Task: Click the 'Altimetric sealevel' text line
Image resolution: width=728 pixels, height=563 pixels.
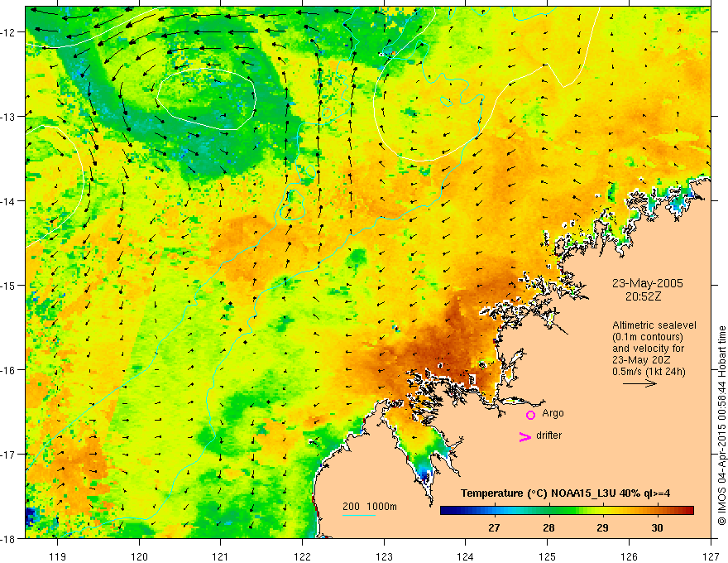Action: tap(654, 325)
